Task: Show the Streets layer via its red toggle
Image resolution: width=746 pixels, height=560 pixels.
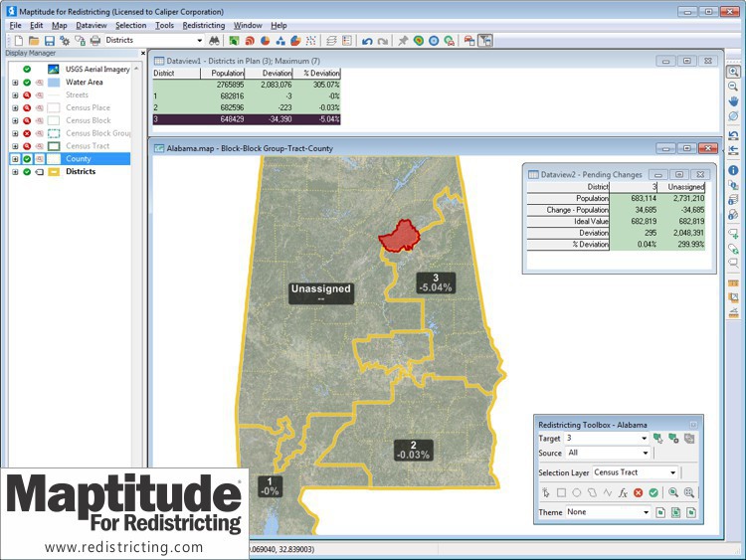Action: coord(27,95)
